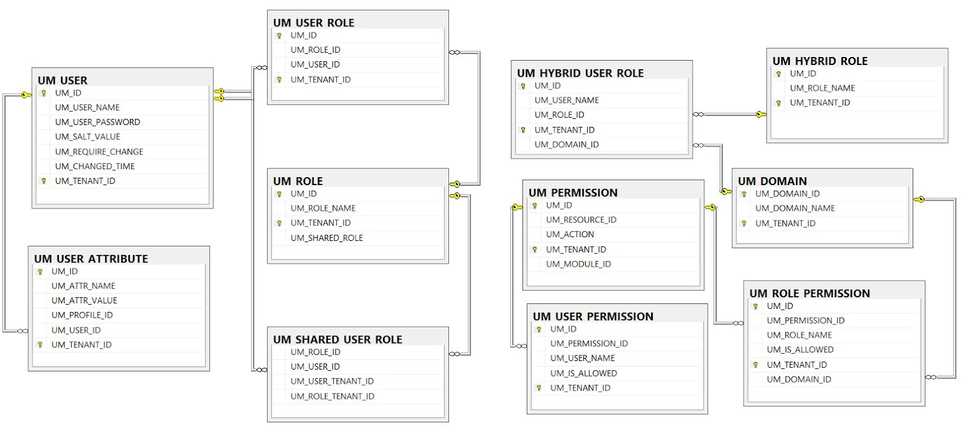Screen dimensions: 980x426
Task: Select the UM_SHARED_ROLE column row
Action: (x=326, y=238)
